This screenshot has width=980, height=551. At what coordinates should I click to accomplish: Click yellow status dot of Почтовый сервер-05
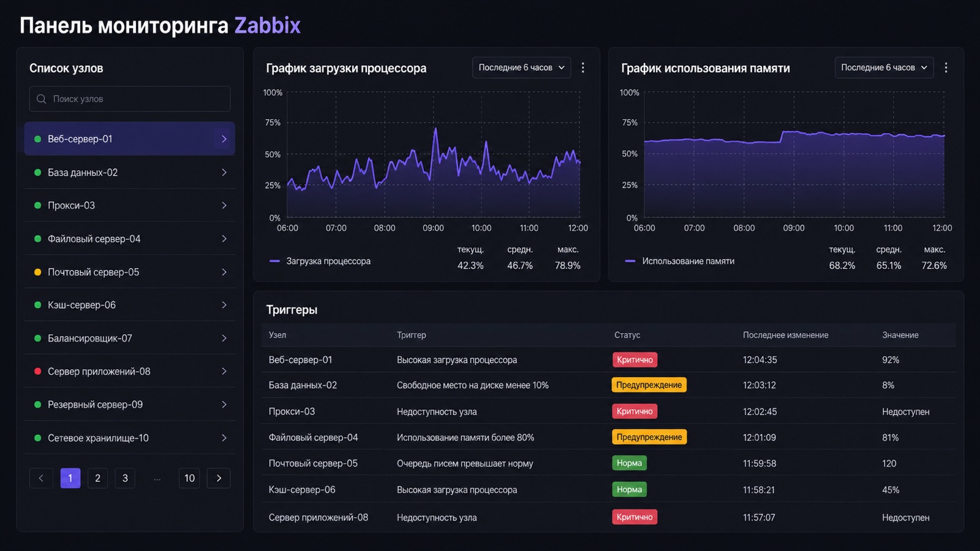(x=37, y=272)
